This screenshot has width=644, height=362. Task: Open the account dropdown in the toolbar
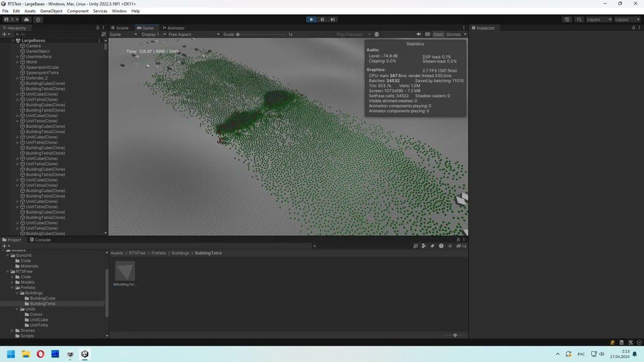[x=10, y=20]
